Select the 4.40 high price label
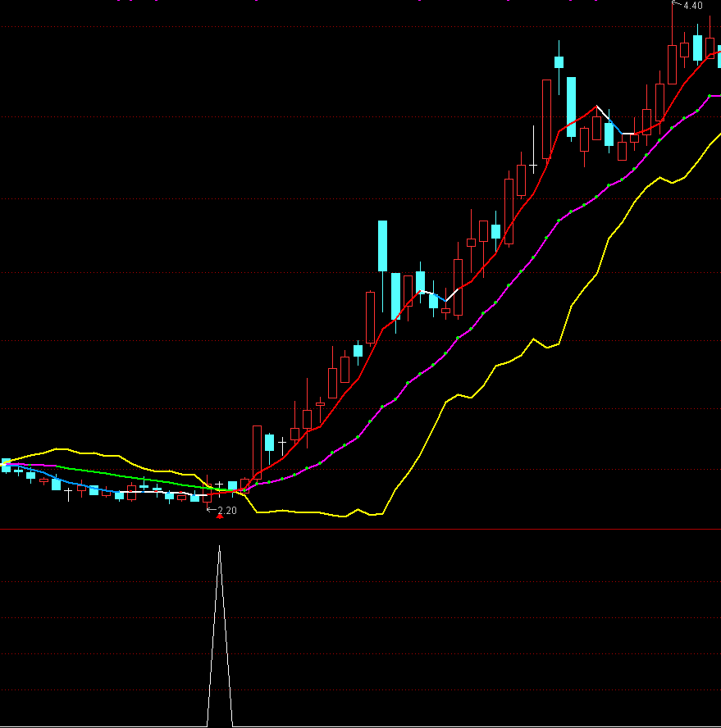721x728 pixels. pyautogui.click(x=693, y=6)
